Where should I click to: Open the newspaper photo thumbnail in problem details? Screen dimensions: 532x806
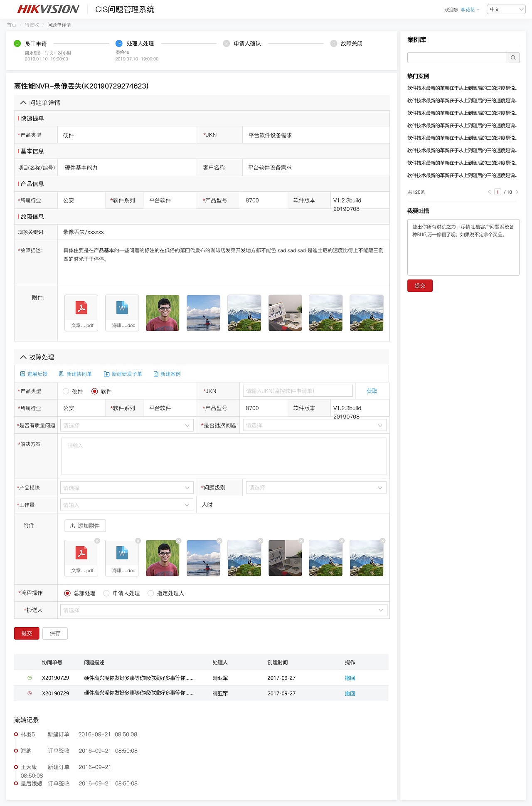click(285, 313)
